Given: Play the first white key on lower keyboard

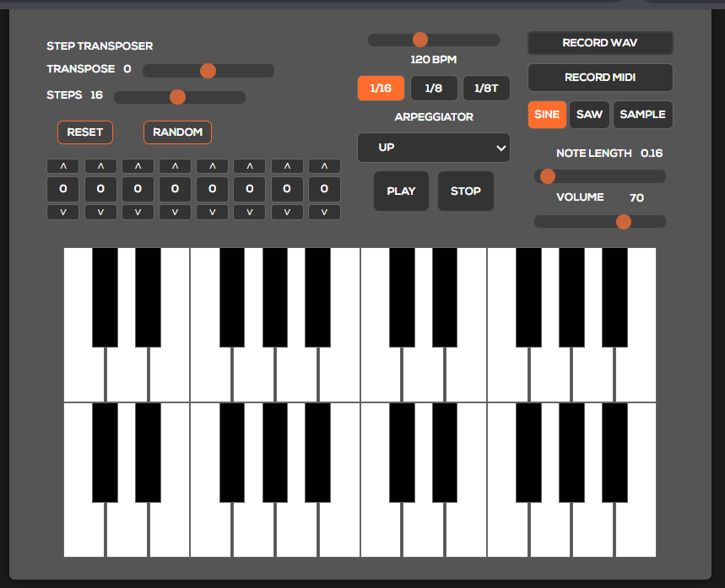Looking at the screenshot, I should pyautogui.click(x=84, y=530).
